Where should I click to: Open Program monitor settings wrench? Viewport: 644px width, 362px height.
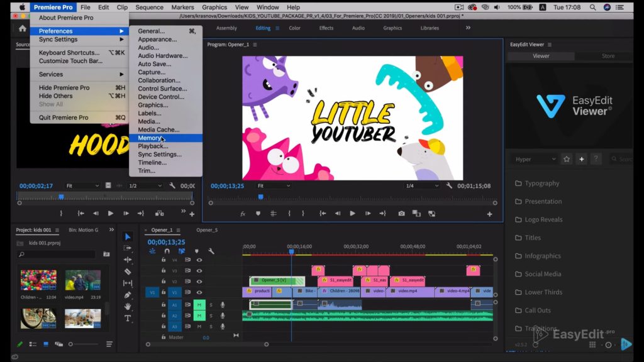(449, 186)
